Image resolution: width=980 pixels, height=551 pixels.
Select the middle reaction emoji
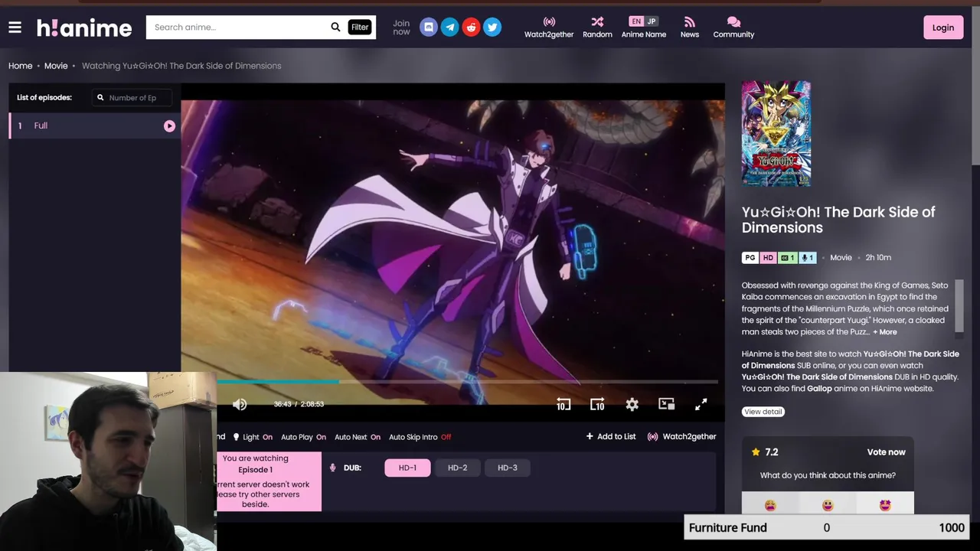(x=828, y=505)
